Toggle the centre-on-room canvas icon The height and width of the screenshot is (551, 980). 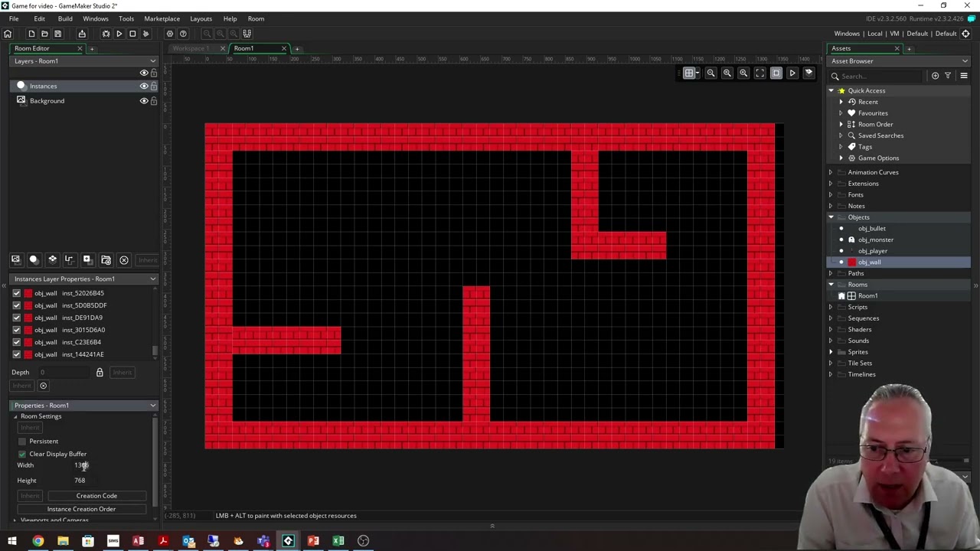[x=776, y=73]
